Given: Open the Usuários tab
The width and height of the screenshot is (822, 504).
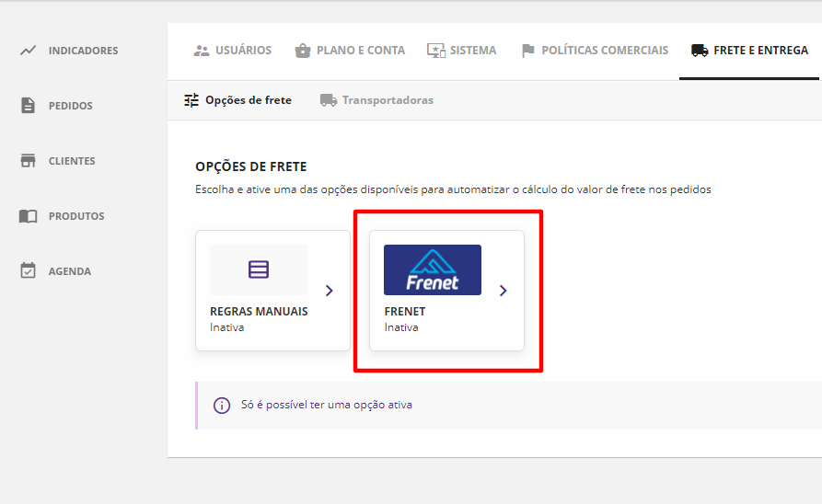Looking at the screenshot, I should pyautogui.click(x=233, y=51).
